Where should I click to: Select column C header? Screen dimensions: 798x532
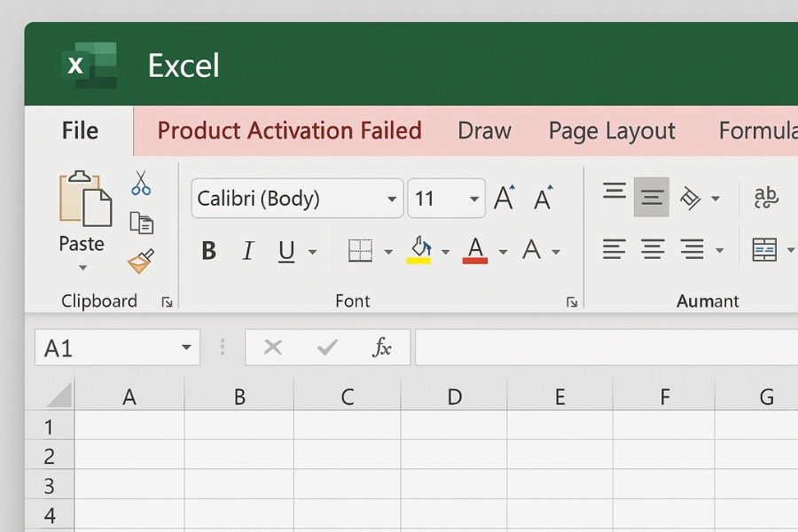pos(348,396)
